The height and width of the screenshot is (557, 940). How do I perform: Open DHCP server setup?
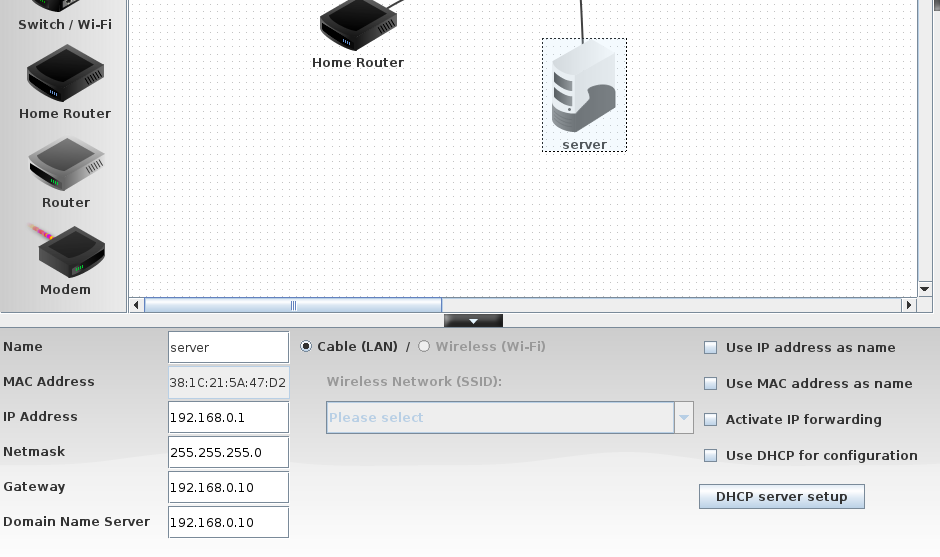[x=782, y=496]
